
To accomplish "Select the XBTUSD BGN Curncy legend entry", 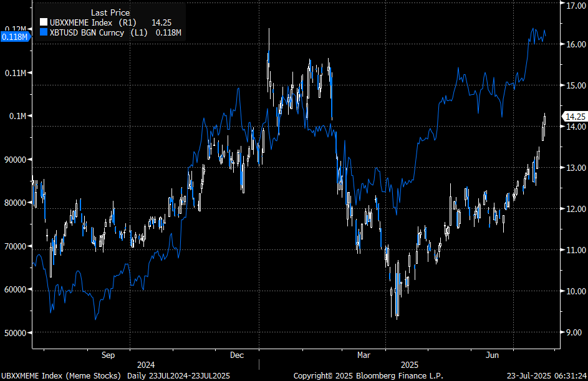I will coord(110,32).
